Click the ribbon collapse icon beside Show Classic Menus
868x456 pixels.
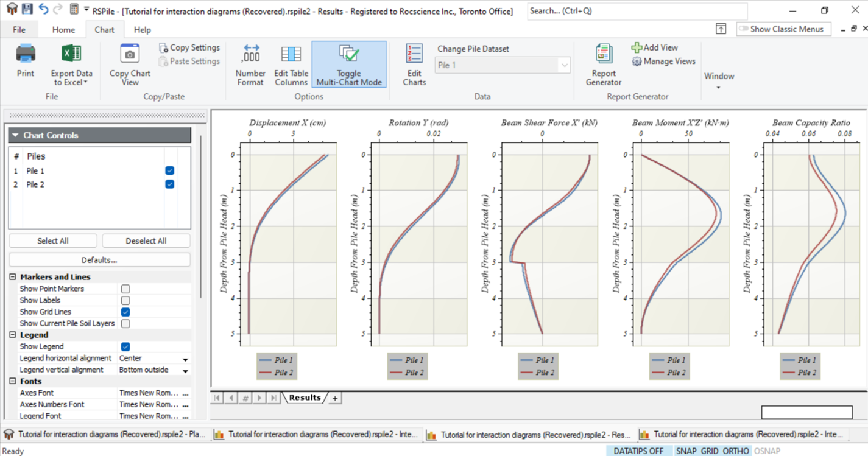coord(721,29)
